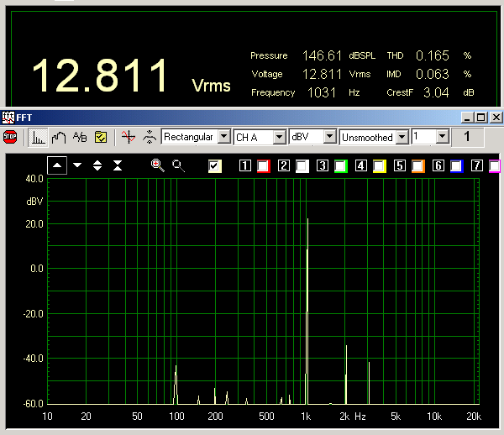This screenshot has height=435, width=504.
Task: Open the Unsmoothed smoothing dropdown
Action: coord(402,136)
